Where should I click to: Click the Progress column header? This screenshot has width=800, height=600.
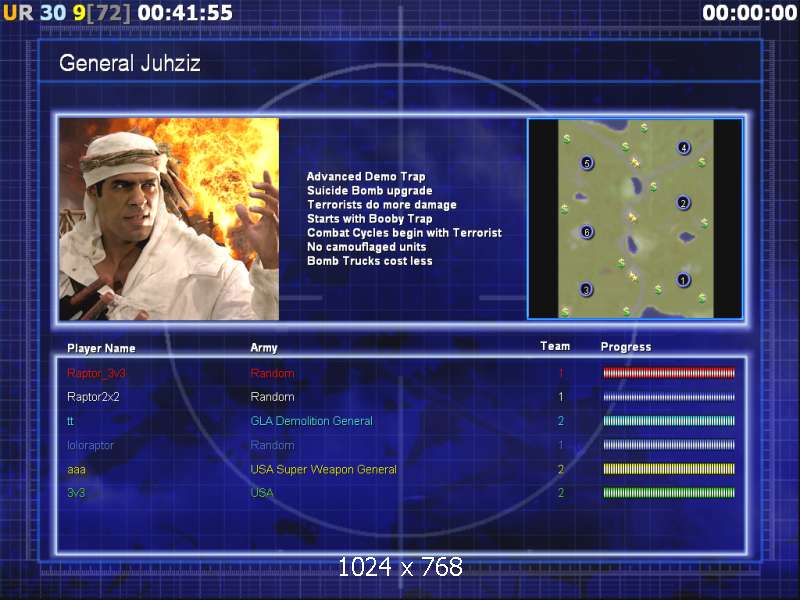pyautogui.click(x=626, y=347)
